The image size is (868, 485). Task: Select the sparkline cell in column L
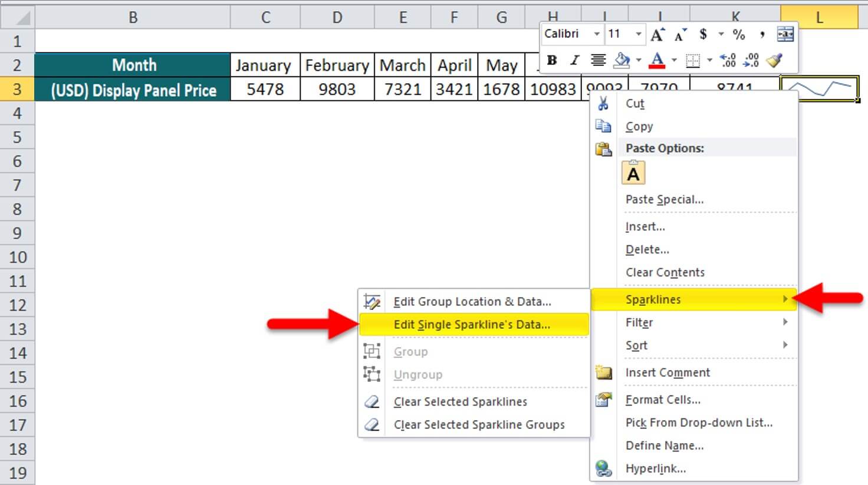tap(819, 89)
